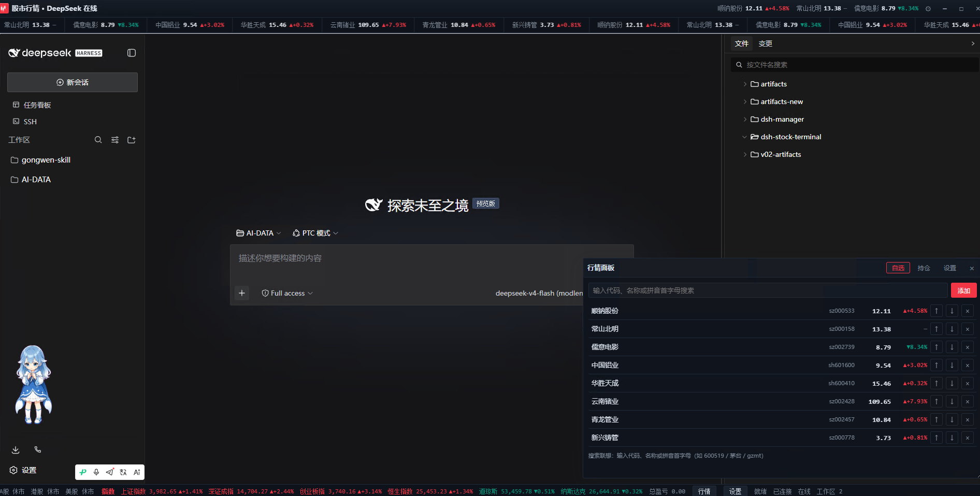Click the paper plane send icon
Screen dimensions: 980x496
click(x=110, y=472)
